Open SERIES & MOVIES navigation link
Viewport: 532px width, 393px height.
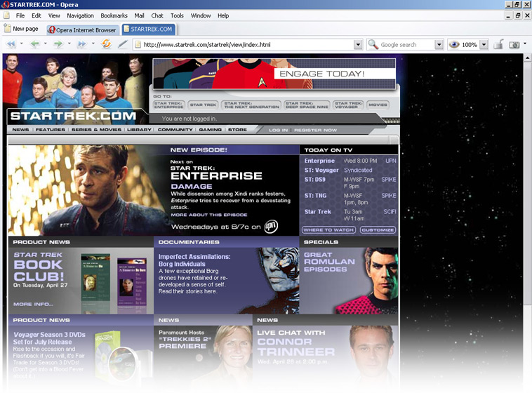[x=96, y=130]
